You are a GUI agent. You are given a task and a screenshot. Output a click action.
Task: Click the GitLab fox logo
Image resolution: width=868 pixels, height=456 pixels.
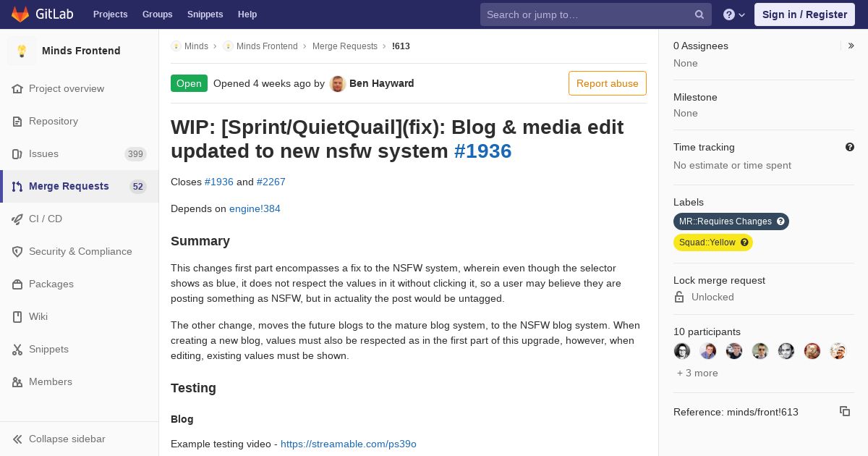pos(20,14)
